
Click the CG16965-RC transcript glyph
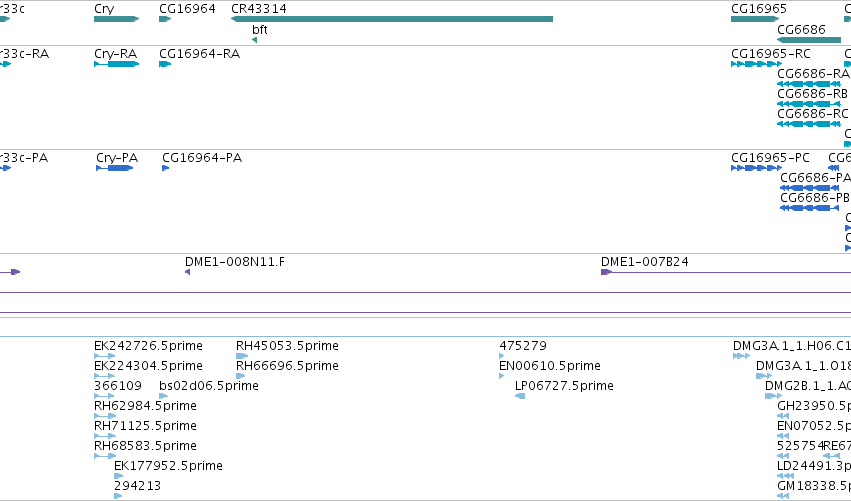click(756, 64)
